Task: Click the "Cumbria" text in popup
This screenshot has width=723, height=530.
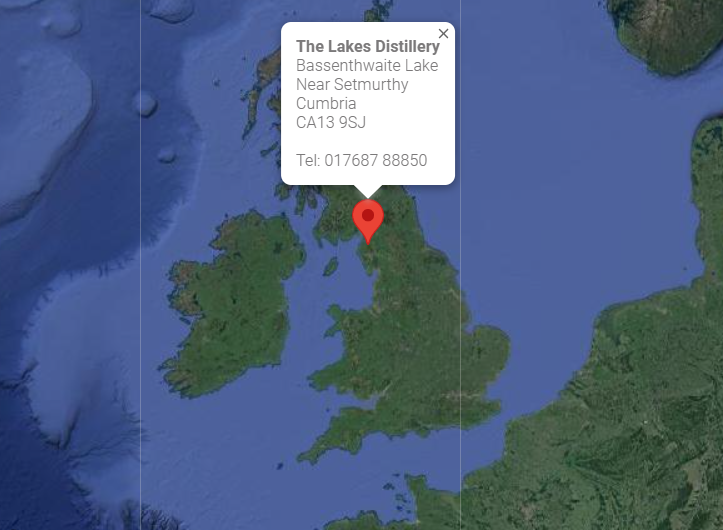Action: pos(326,103)
